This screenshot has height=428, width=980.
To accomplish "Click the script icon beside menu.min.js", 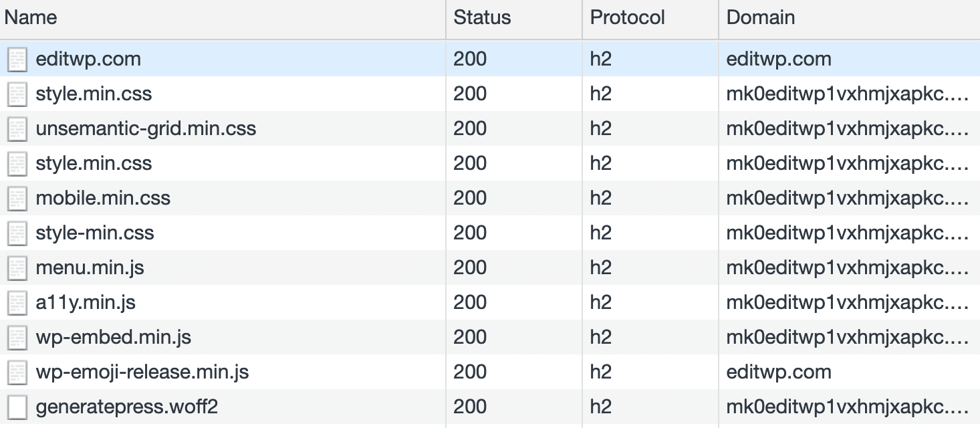I will 17,267.
